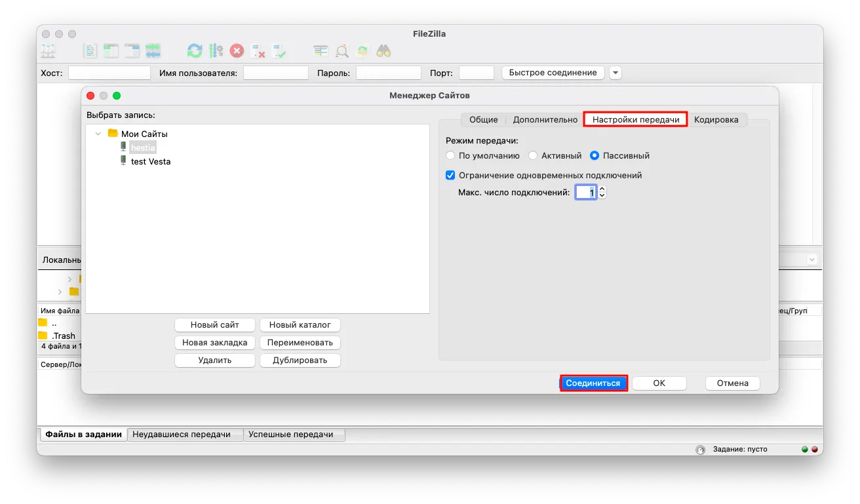
Task: Click the Новый сайт button
Action: tap(215, 325)
